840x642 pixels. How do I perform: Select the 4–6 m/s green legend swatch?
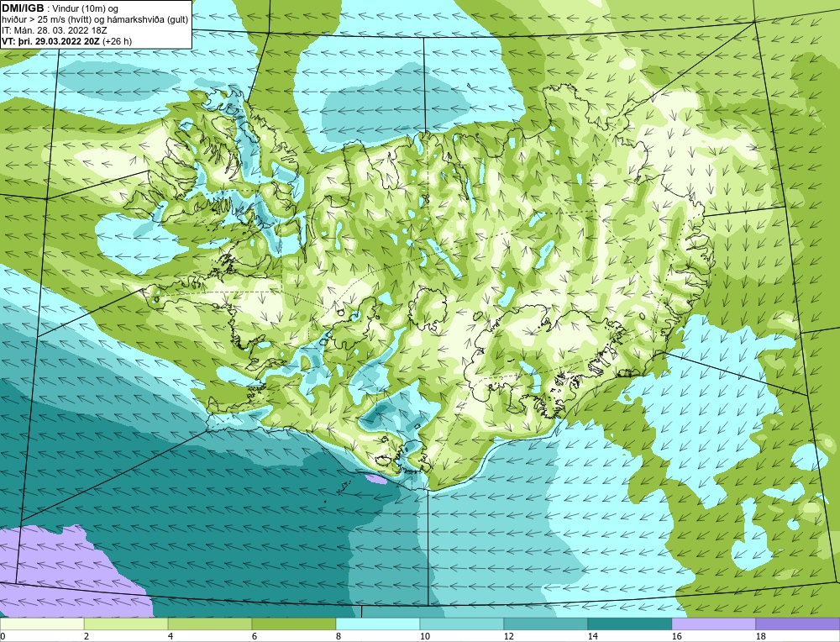(x=210, y=624)
